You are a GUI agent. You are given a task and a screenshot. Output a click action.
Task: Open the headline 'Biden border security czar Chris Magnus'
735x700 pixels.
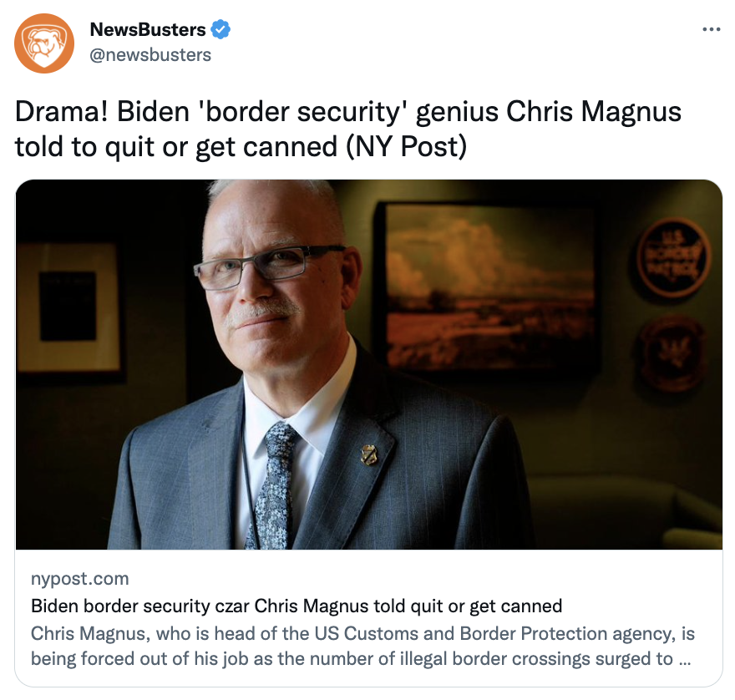(297, 606)
